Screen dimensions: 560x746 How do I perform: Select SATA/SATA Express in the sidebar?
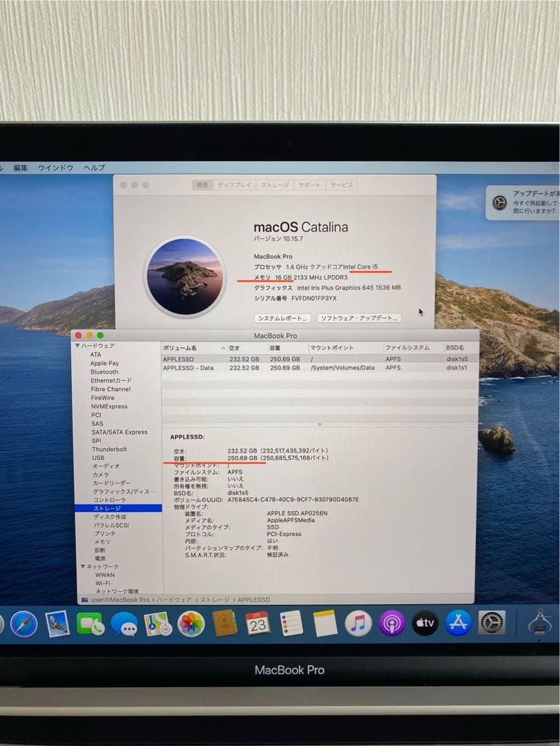[119, 432]
